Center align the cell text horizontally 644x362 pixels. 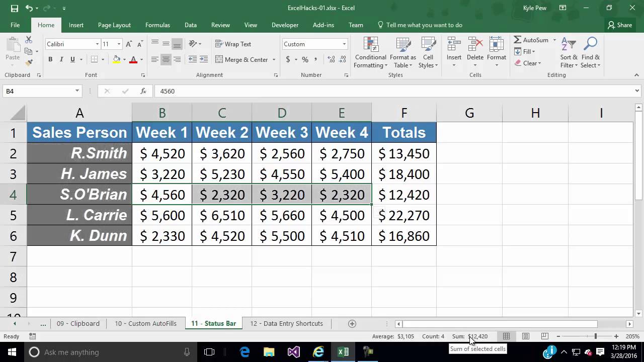tap(166, 59)
